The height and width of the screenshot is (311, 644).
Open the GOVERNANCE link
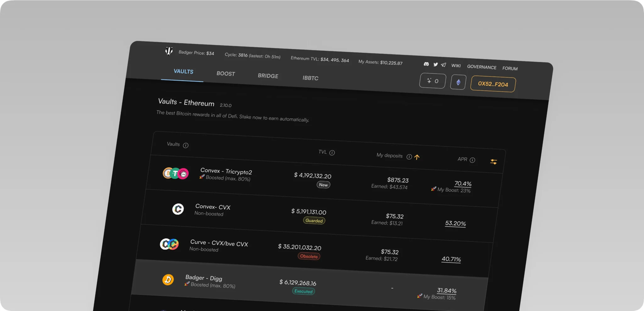[482, 67]
